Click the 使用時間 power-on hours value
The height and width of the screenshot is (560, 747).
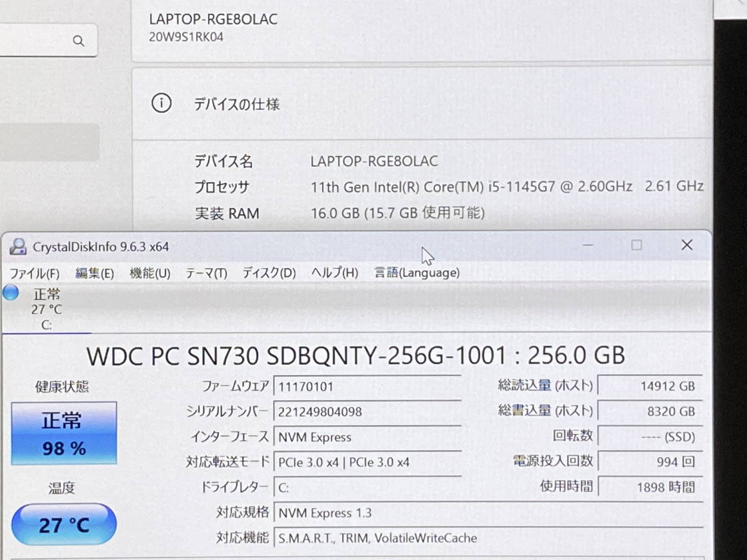(650, 487)
